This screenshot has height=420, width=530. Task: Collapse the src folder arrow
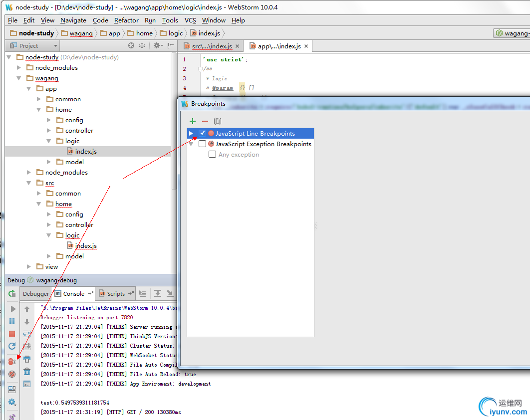[29, 183]
